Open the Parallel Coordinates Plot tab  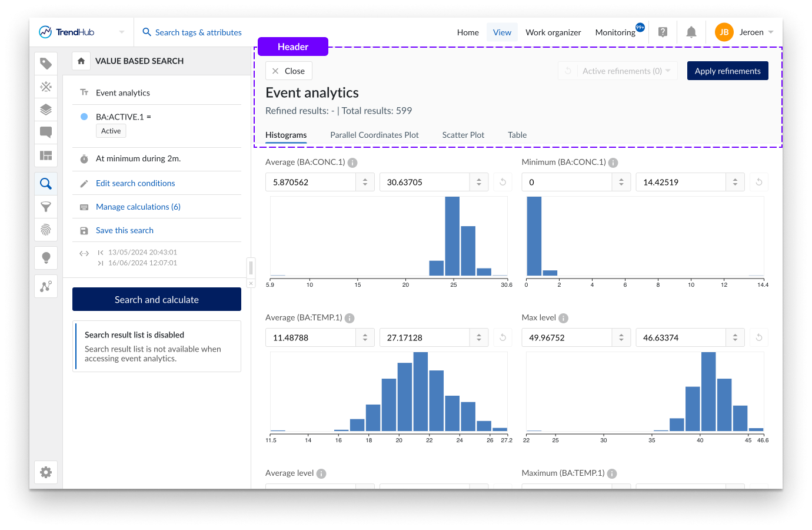coord(374,135)
